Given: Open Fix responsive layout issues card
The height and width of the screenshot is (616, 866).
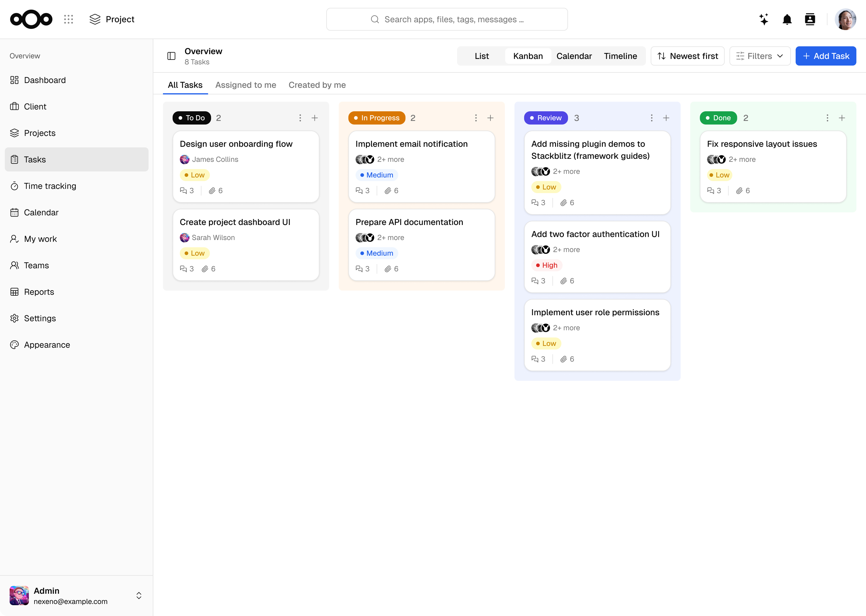Looking at the screenshot, I should point(773,167).
